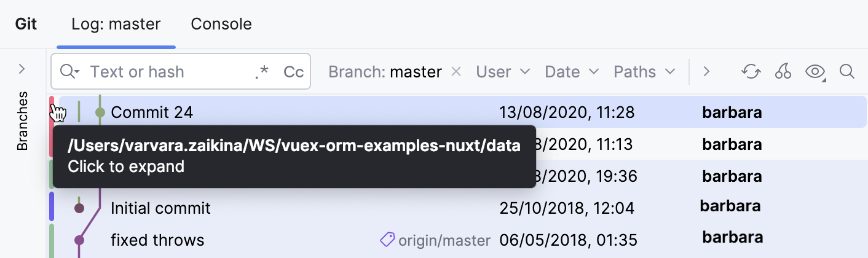
Task: Click the magnifier find icon in toolbar
Action: coord(847,72)
